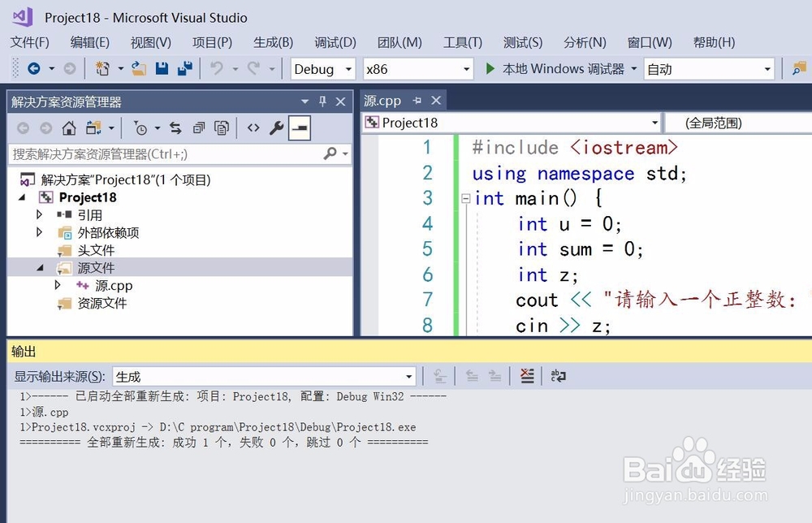This screenshot has width=812, height=523.
Task: Click Clear All icon in Output panel
Action: coord(527,376)
